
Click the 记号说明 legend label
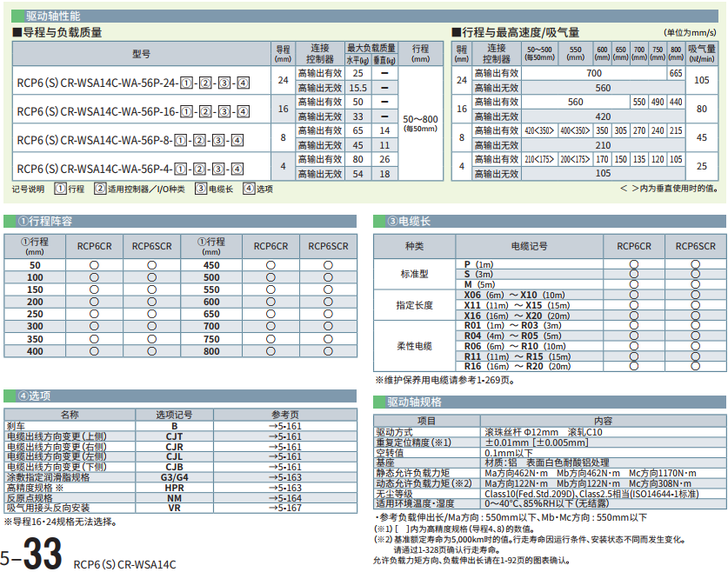coord(29,189)
